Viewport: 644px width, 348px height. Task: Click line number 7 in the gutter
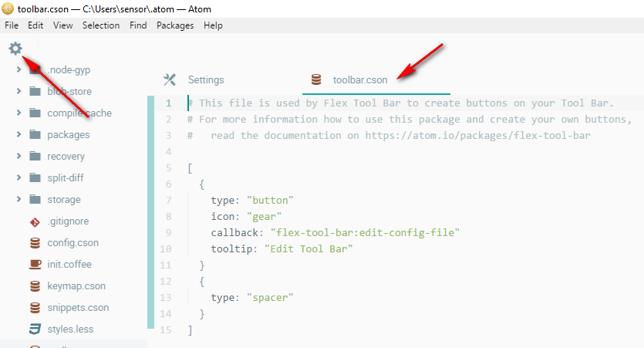pyautogui.click(x=168, y=201)
